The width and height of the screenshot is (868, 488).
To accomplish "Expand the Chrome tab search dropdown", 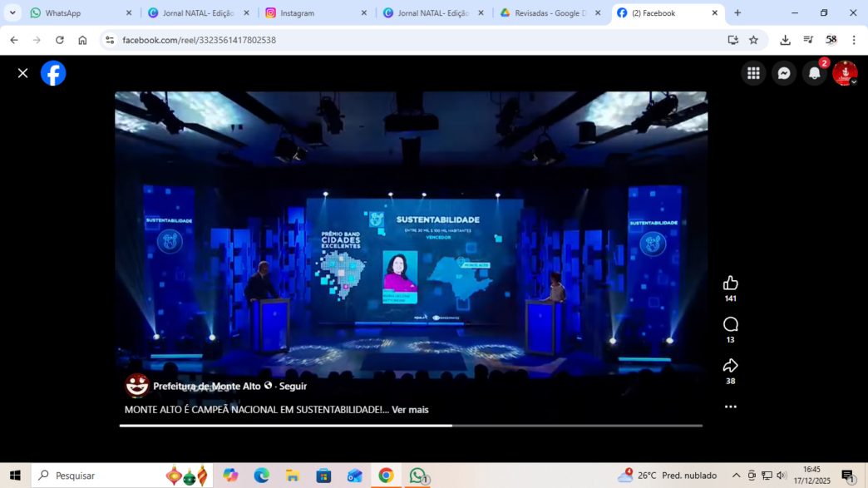I will click(x=12, y=13).
